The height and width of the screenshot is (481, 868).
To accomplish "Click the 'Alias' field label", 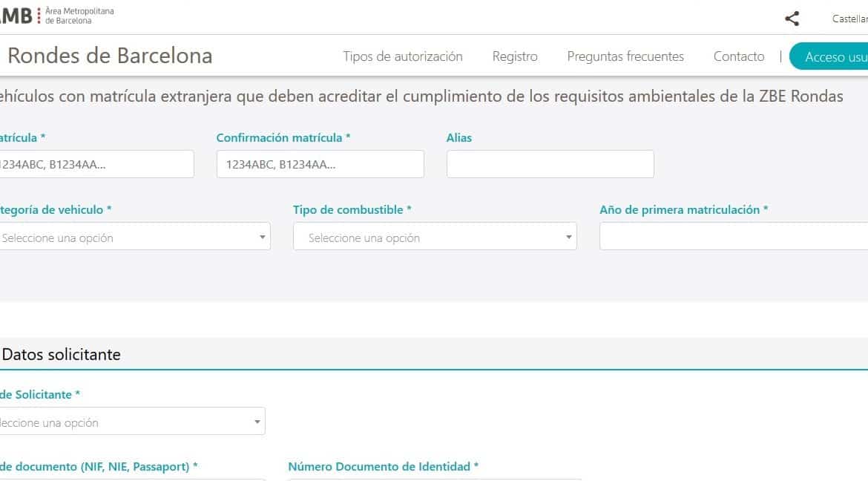I will (459, 137).
